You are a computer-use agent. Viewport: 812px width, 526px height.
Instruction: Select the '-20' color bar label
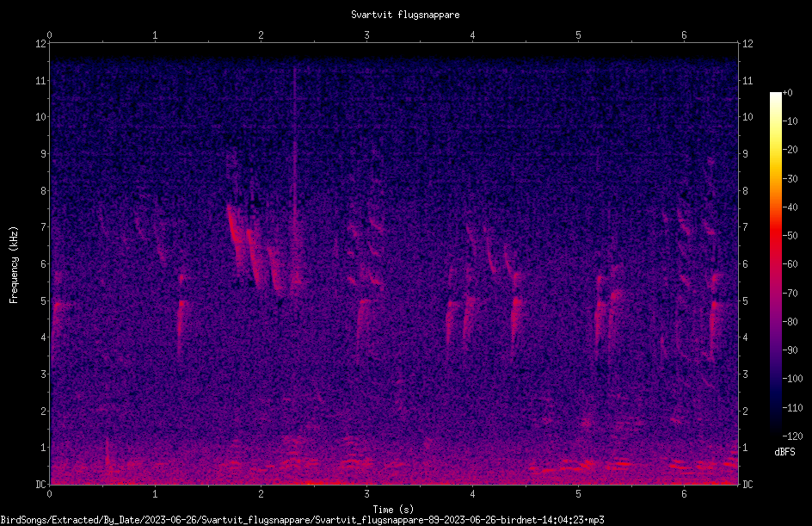pyautogui.click(x=790, y=150)
